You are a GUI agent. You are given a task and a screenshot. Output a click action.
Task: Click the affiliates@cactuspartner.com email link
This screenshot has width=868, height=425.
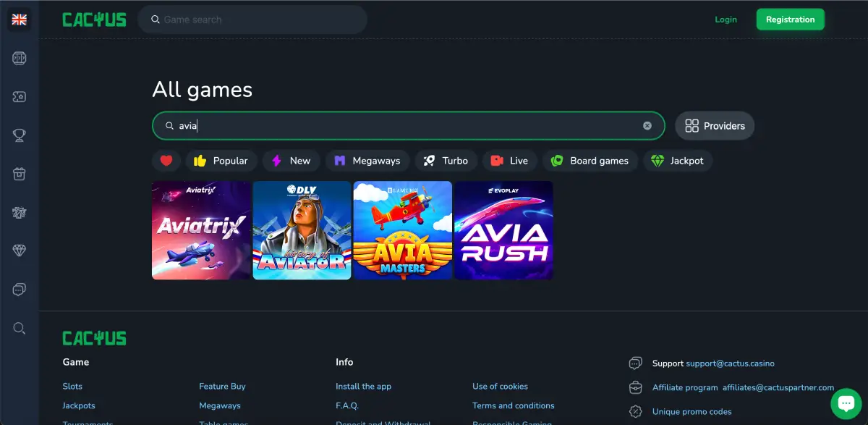click(778, 387)
